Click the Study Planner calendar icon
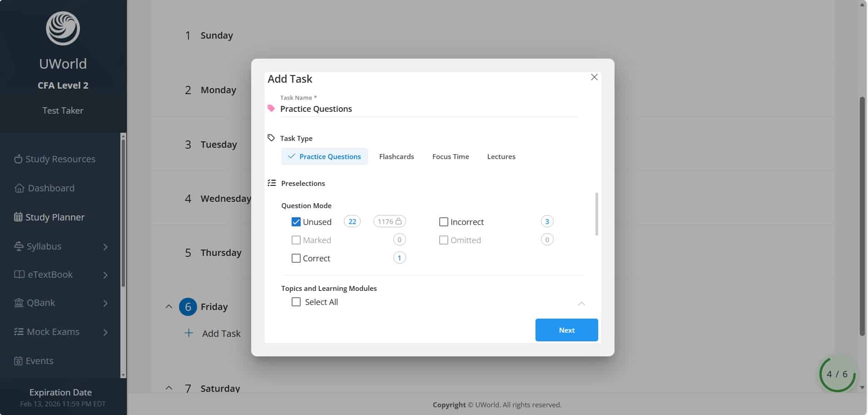Viewport: 868px width, 415px height. [x=18, y=217]
